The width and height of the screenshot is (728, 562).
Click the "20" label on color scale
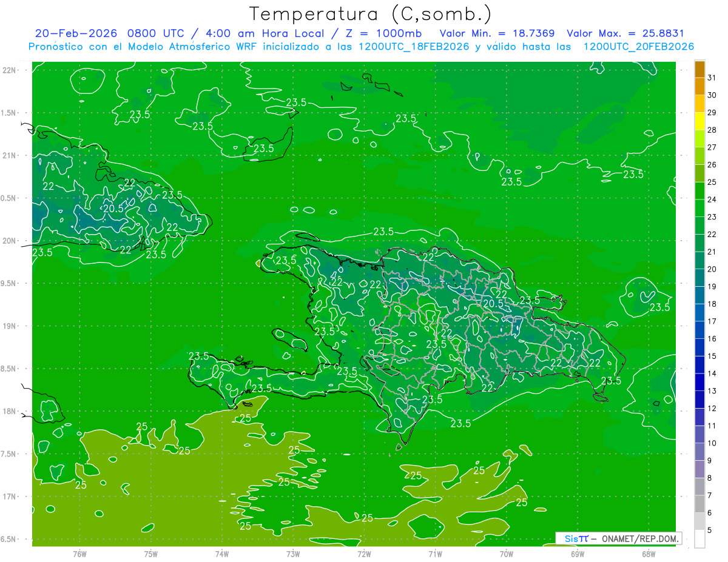[x=712, y=269]
